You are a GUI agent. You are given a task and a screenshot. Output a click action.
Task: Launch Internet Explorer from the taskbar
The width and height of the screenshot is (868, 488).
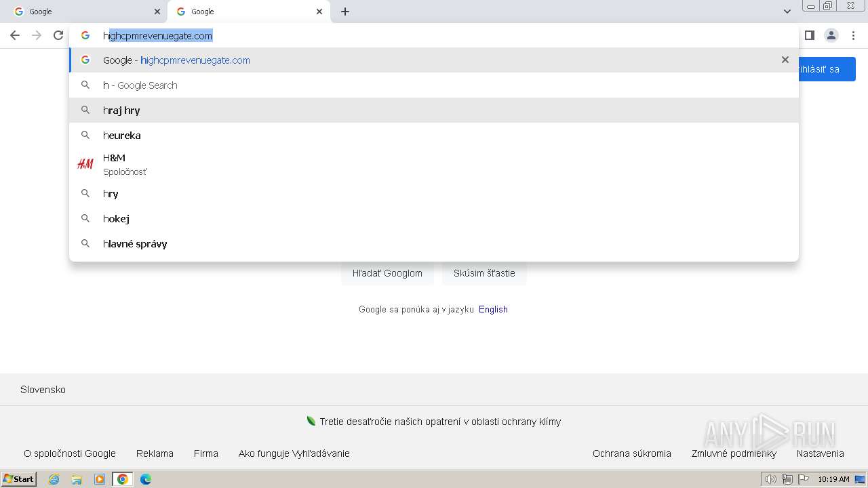(x=54, y=479)
